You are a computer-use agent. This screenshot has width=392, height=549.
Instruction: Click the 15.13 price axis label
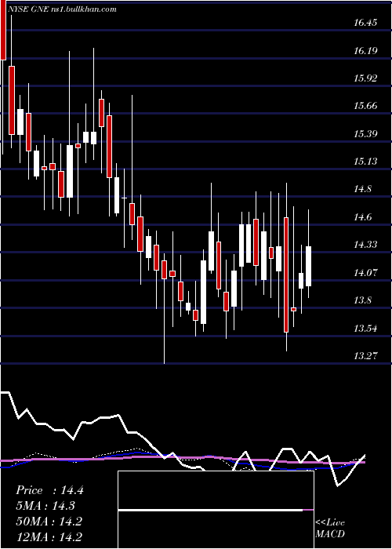(x=365, y=162)
